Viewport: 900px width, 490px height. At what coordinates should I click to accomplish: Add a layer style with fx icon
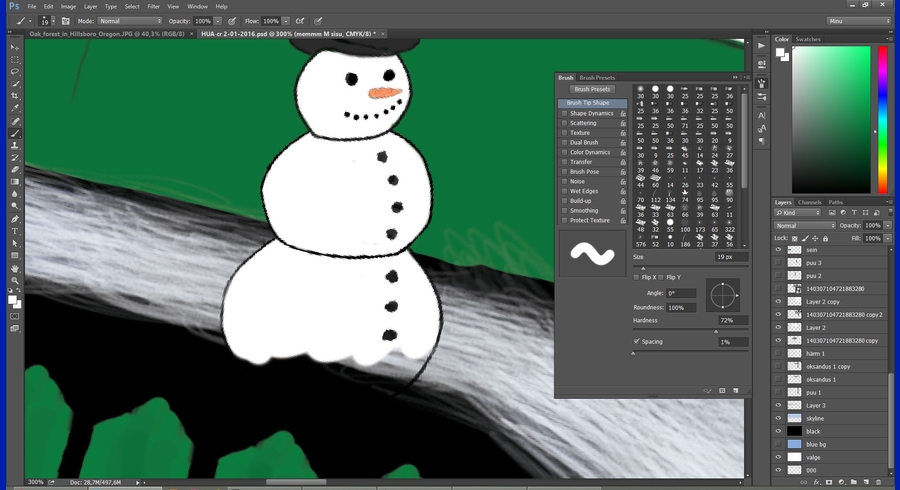pos(816,483)
